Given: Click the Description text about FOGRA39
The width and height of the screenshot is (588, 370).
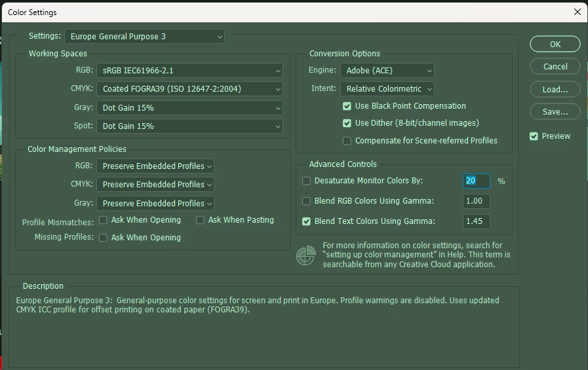Looking at the screenshot, I should [x=257, y=305].
